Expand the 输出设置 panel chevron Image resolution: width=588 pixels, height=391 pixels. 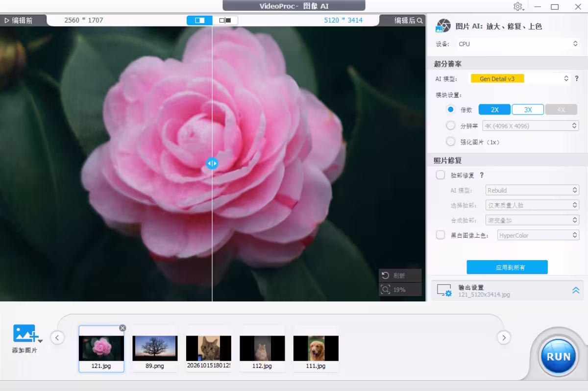(x=576, y=291)
